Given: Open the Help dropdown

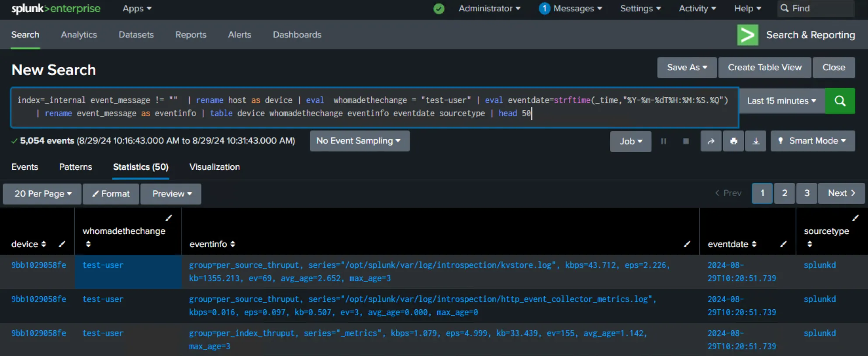Looking at the screenshot, I should [747, 9].
